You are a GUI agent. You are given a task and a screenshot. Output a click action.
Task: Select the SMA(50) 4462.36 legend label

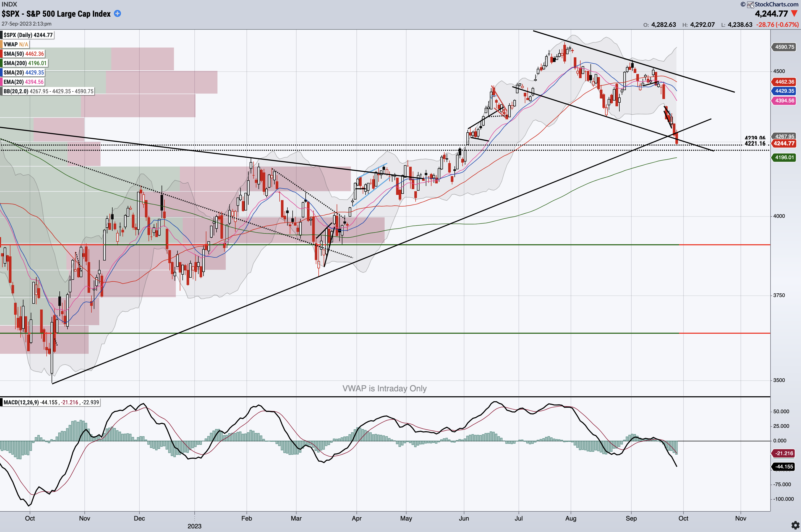click(x=23, y=54)
